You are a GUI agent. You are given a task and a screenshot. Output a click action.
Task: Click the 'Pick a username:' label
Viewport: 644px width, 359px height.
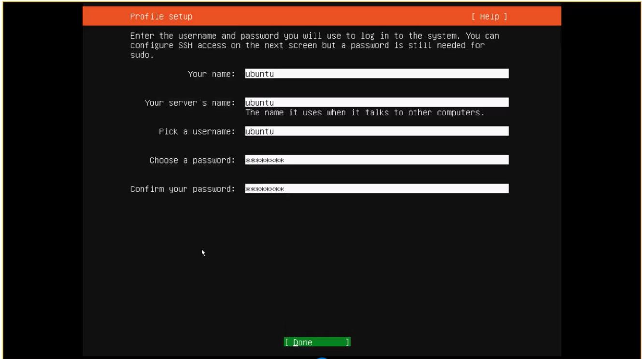coord(197,131)
